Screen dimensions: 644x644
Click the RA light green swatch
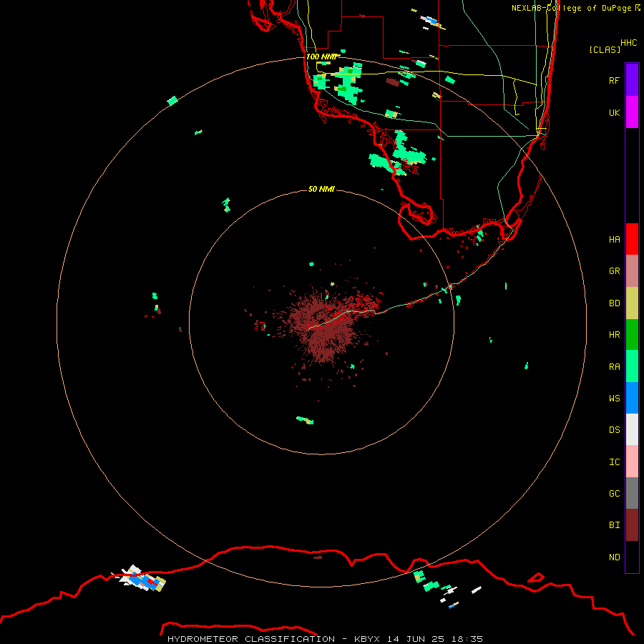click(x=632, y=366)
